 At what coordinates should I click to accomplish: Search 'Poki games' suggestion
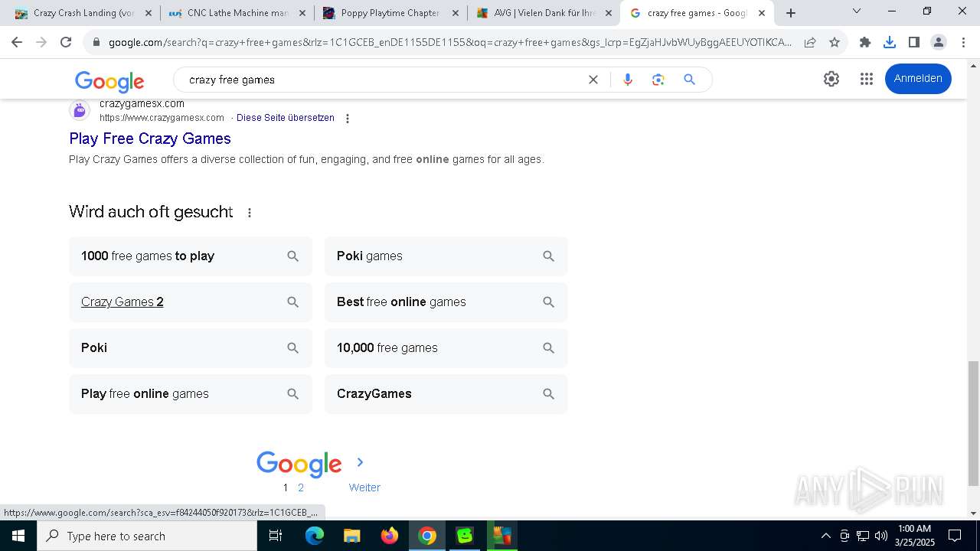(x=446, y=256)
